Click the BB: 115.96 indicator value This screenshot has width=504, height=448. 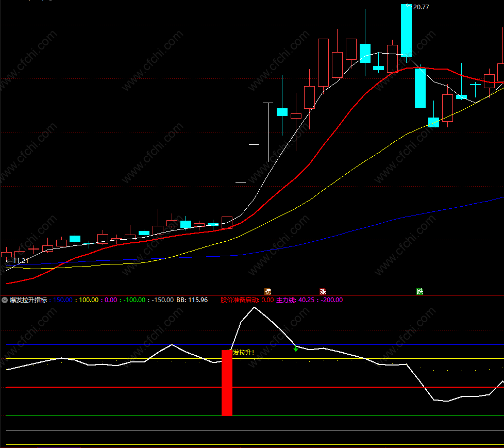[192, 300]
